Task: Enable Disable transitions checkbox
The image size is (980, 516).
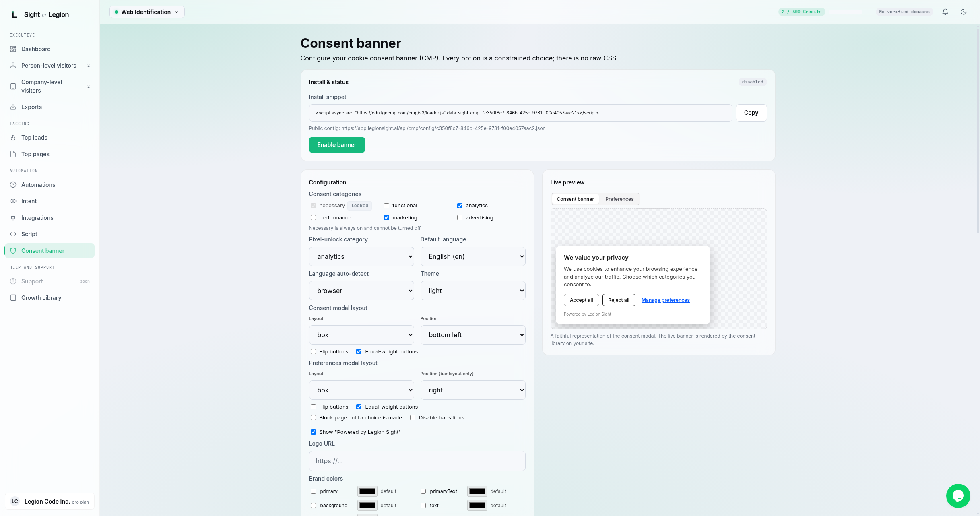Action: 413,418
